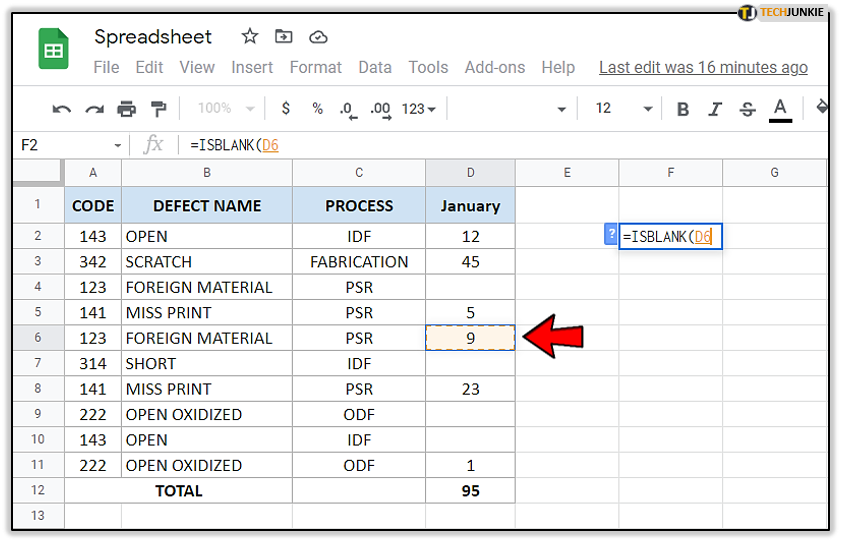The width and height of the screenshot is (841, 542).
Task: Click the Google Sheets home icon
Action: point(54,49)
